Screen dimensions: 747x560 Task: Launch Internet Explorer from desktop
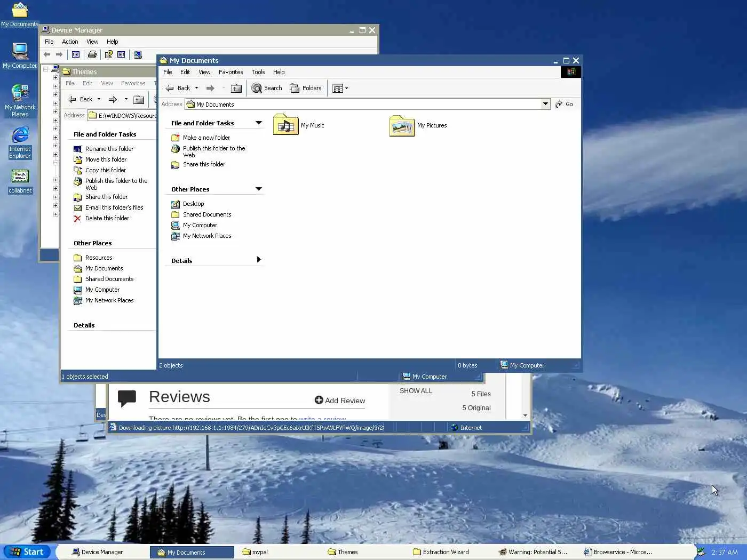pos(20,142)
